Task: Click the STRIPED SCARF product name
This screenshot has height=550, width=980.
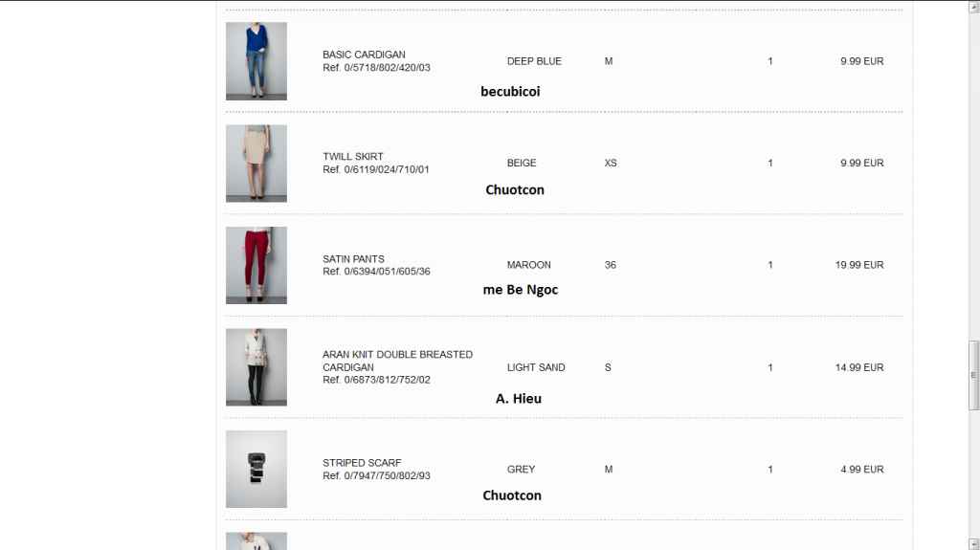Action: 362,463
